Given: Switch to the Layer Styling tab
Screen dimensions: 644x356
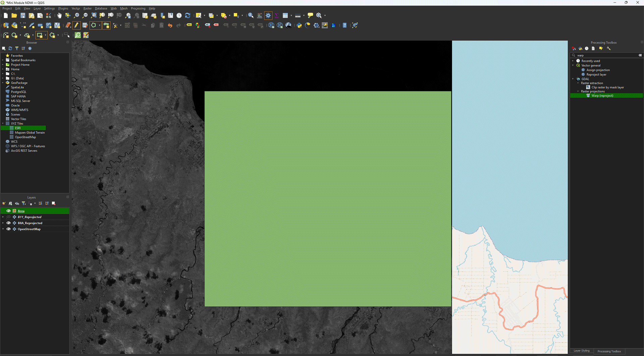Looking at the screenshot, I should coord(581,351).
